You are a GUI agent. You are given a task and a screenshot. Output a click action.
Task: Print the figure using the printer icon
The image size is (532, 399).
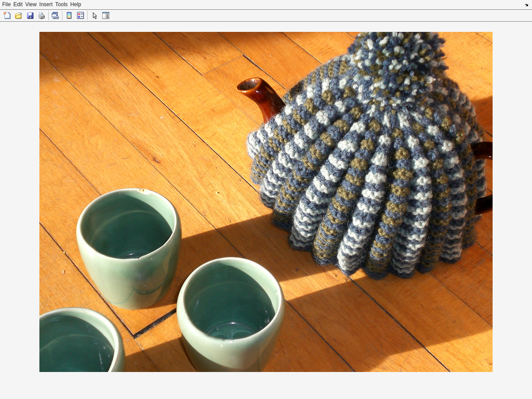click(x=42, y=15)
